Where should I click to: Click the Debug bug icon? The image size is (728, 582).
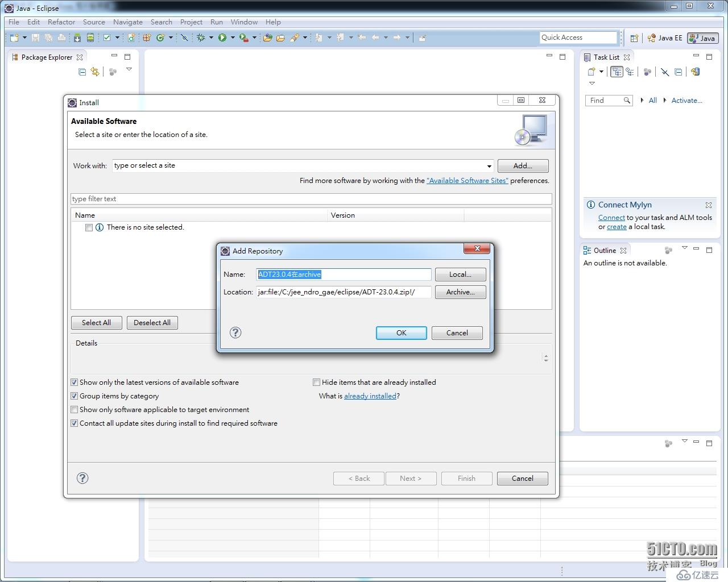(x=201, y=38)
